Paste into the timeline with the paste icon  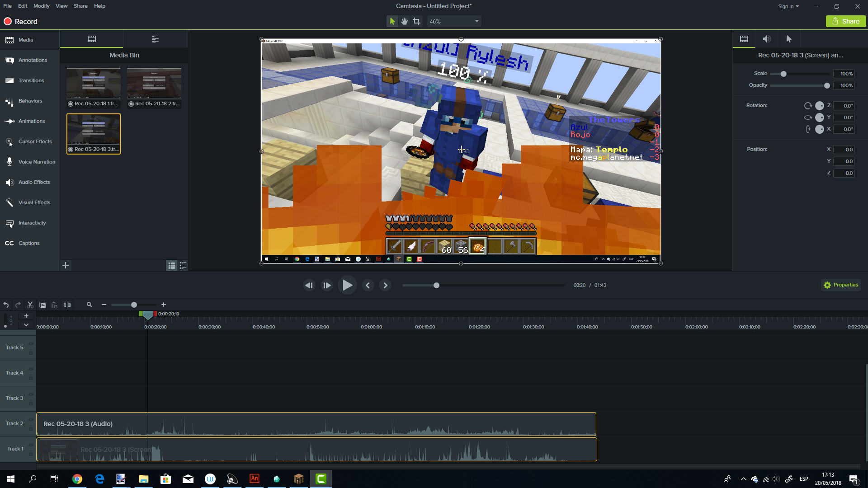click(x=55, y=305)
